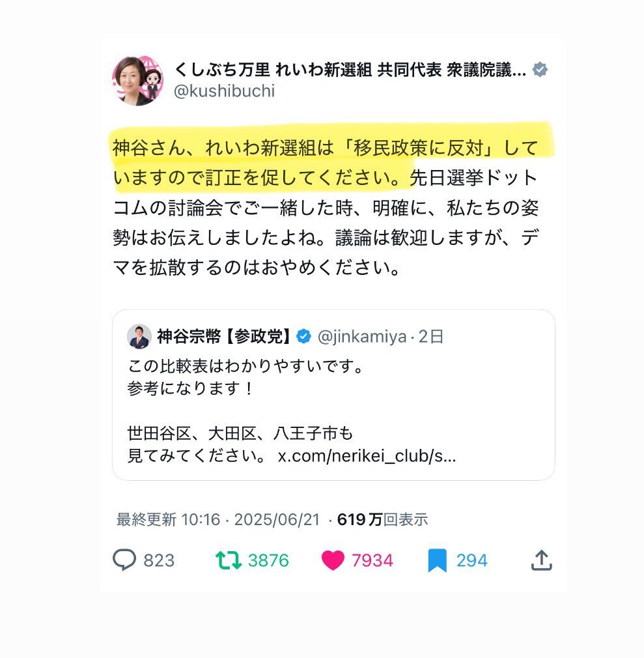The height and width of the screenshot is (658, 644).
Task: View the 3876 reposts count
Action: coord(268,561)
